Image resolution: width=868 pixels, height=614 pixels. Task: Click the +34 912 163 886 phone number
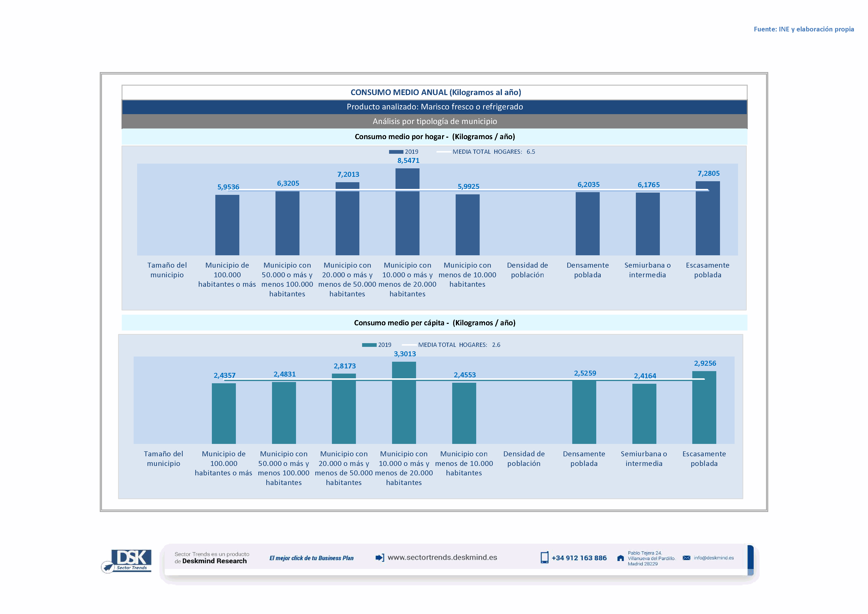coord(579,558)
